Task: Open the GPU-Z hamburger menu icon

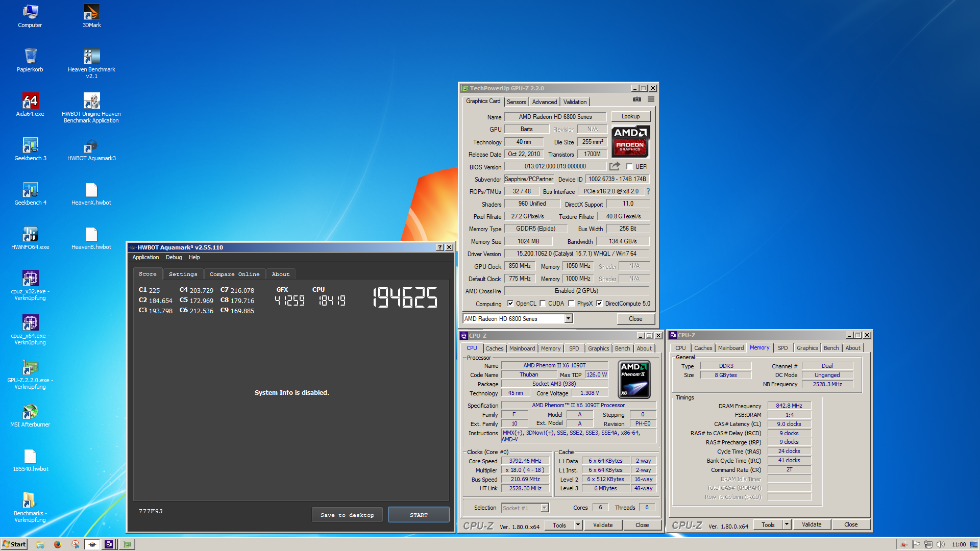Action: pyautogui.click(x=651, y=99)
